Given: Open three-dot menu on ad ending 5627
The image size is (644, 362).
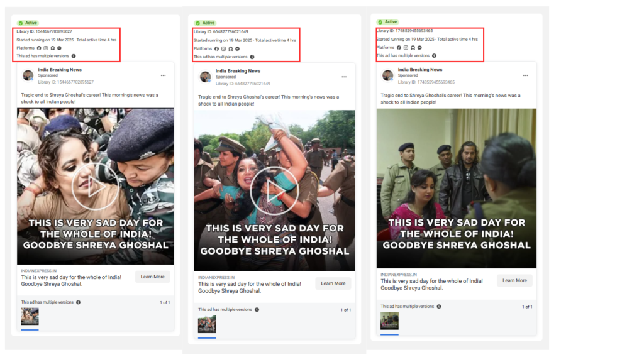Looking at the screenshot, I should pyautogui.click(x=163, y=75).
